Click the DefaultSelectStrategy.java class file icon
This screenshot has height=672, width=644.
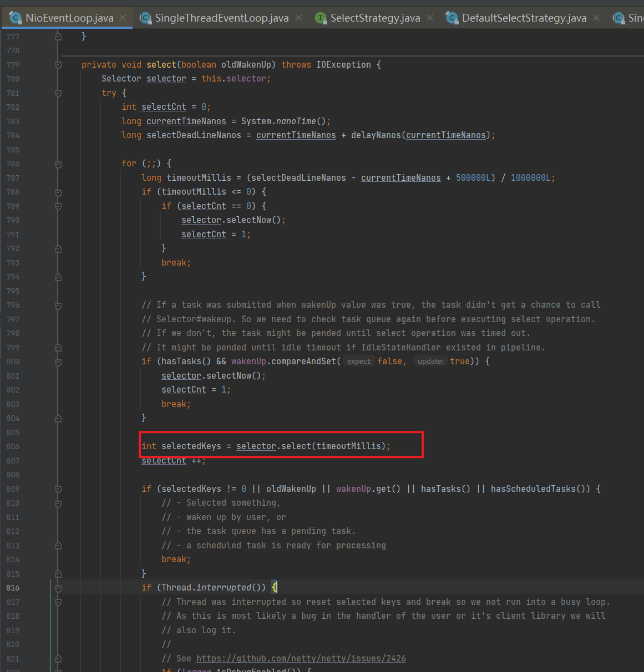point(452,18)
